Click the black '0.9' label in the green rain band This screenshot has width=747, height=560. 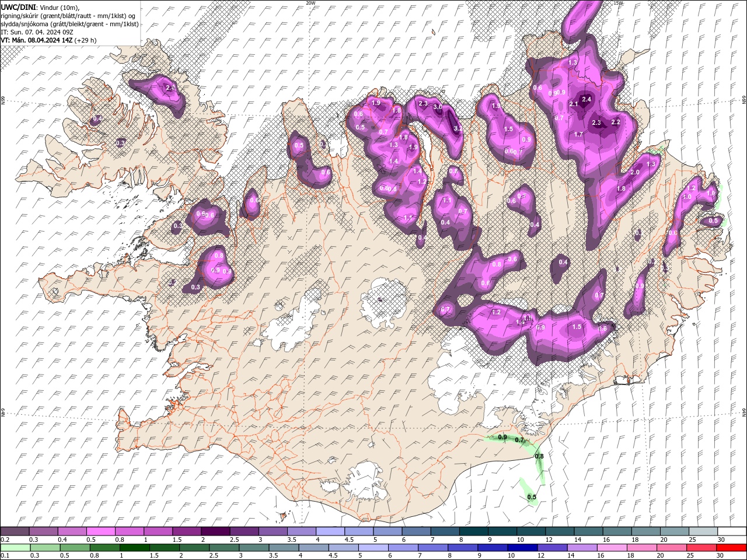pyautogui.click(x=502, y=437)
